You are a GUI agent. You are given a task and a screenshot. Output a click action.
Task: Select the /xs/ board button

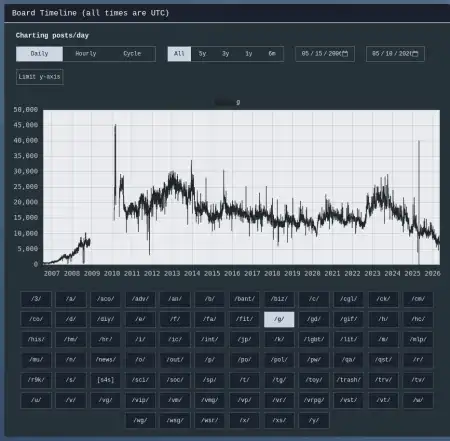279,421
